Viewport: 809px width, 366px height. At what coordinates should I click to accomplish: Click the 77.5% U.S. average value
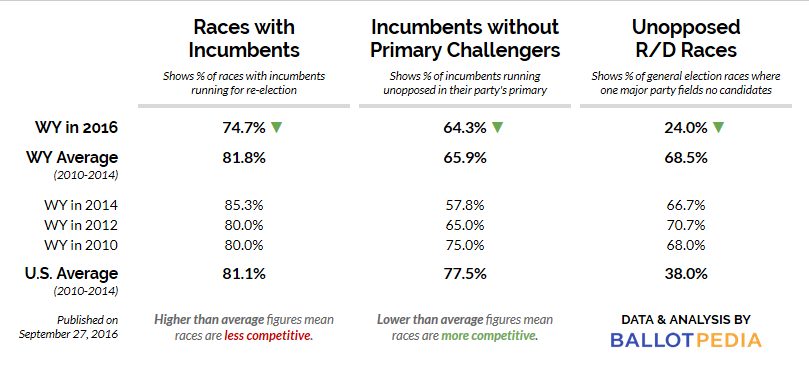[465, 273]
